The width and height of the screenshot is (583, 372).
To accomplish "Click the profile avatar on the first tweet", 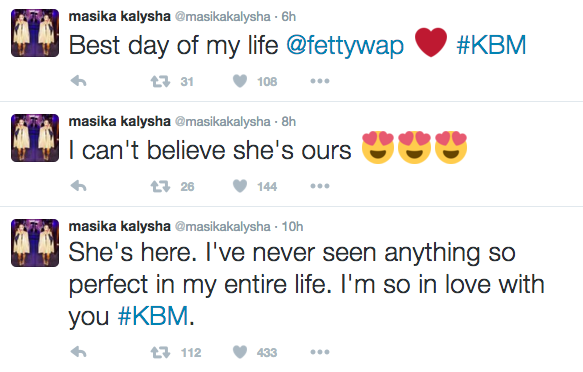I will click(x=35, y=33).
